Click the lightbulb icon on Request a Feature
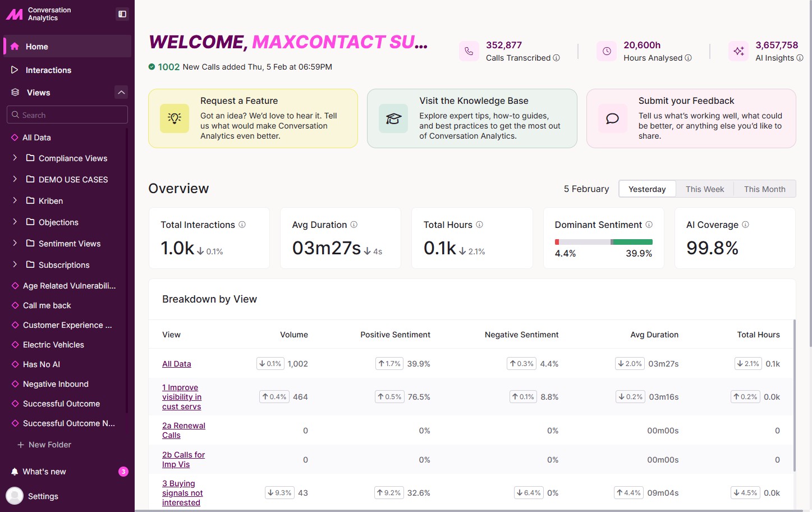Screen dimensions: 812x512 pos(175,118)
